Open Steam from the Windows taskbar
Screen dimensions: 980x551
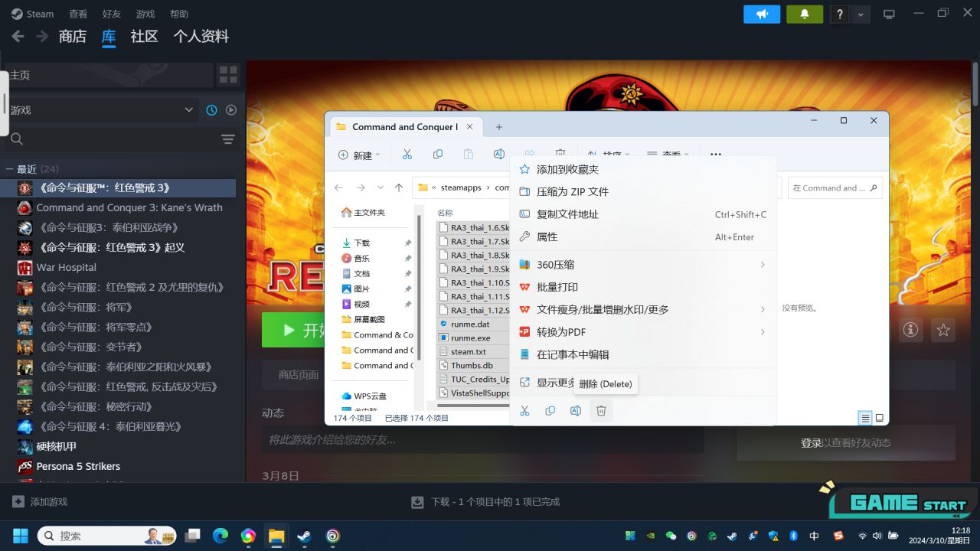(x=305, y=536)
